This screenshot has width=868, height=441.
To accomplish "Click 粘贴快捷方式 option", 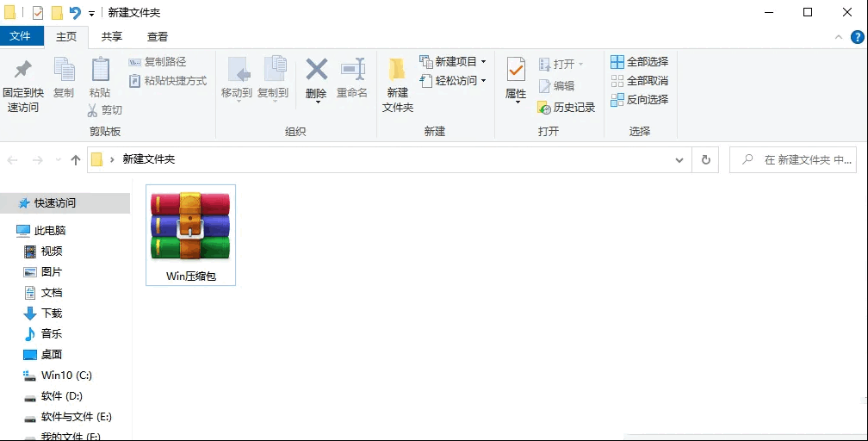I will (x=168, y=81).
